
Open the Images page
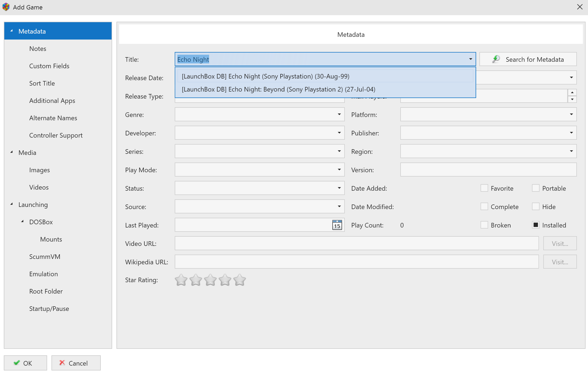pyautogui.click(x=40, y=170)
